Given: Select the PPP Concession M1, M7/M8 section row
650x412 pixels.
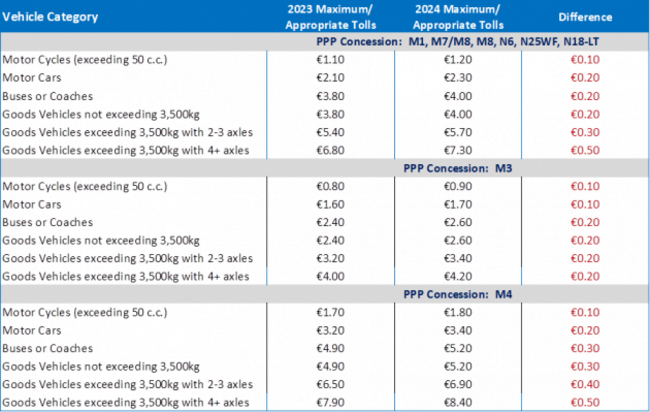Looking at the screenshot, I should [325, 41].
